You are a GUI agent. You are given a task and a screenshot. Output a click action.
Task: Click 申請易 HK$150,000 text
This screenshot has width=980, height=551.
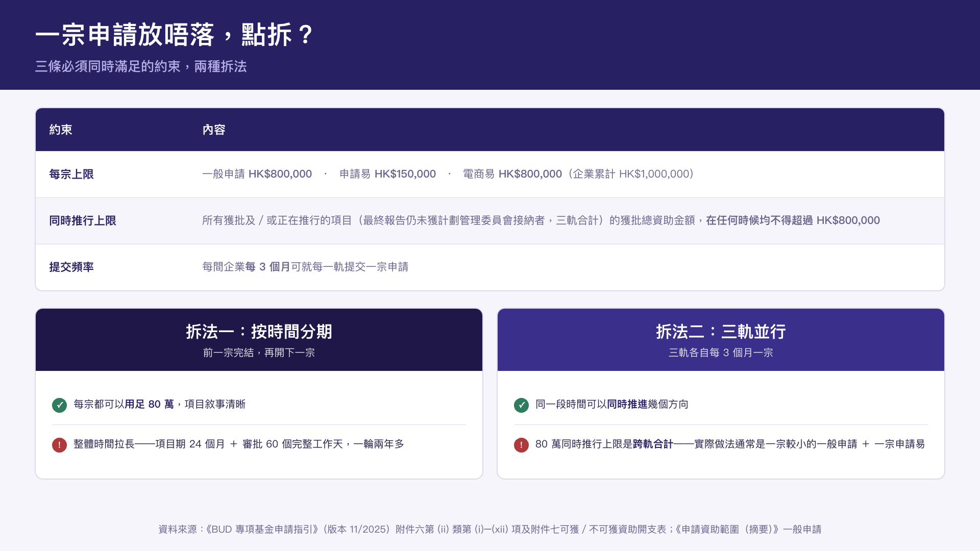tap(387, 174)
